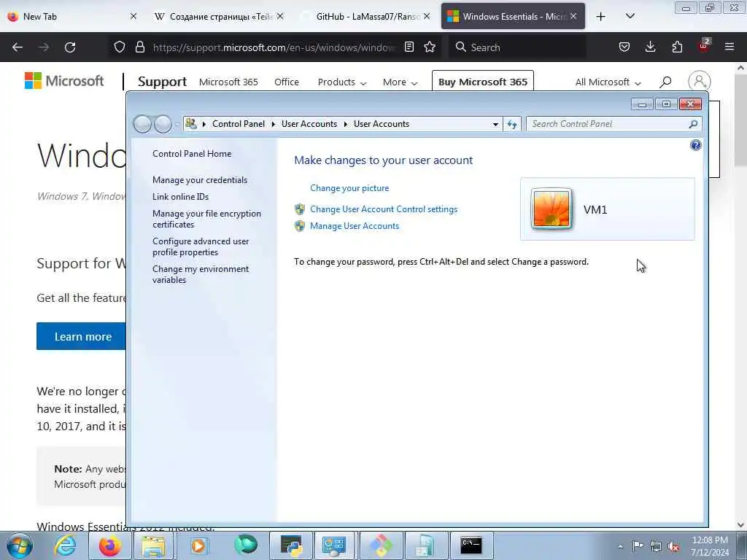Open Windows Start orb
Screen dimensions: 747x560
pyautogui.click(x=20, y=545)
